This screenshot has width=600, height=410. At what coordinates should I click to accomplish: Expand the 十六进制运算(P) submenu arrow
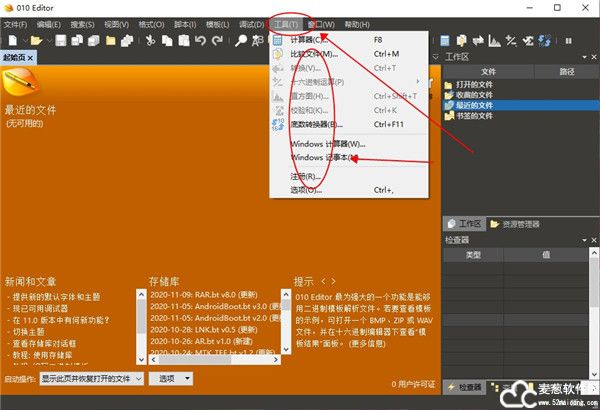[x=417, y=82]
